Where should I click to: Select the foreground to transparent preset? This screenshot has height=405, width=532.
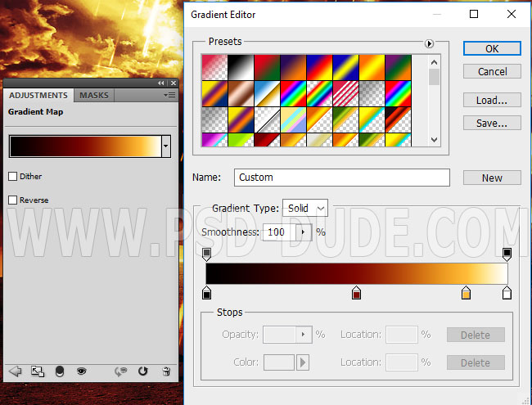pyautogui.click(x=214, y=67)
